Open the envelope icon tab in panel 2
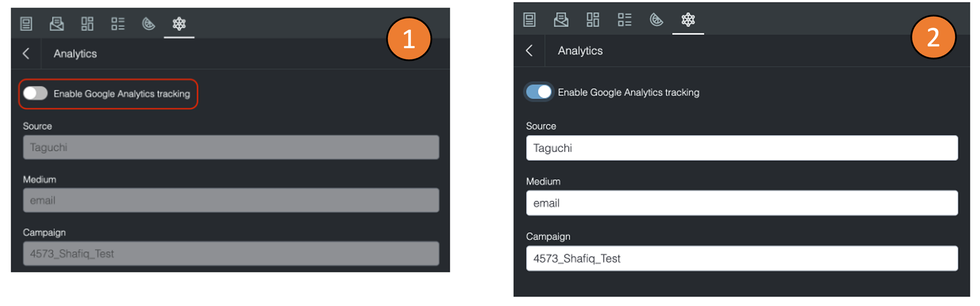The height and width of the screenshot is (306, 980). (x=561, y=20)
